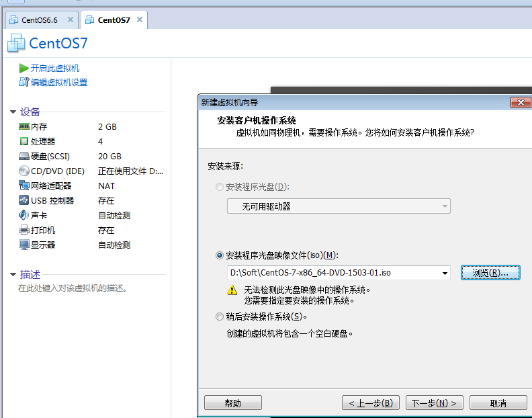Click the green play icon to start VM

[24, 69]
